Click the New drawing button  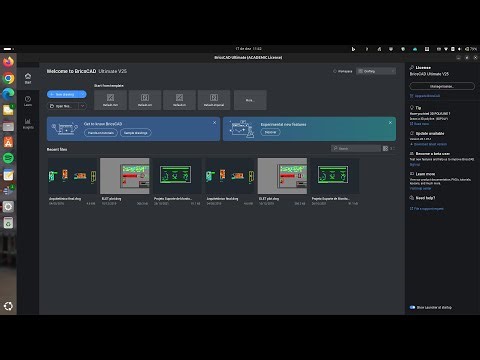coord(64,94)
